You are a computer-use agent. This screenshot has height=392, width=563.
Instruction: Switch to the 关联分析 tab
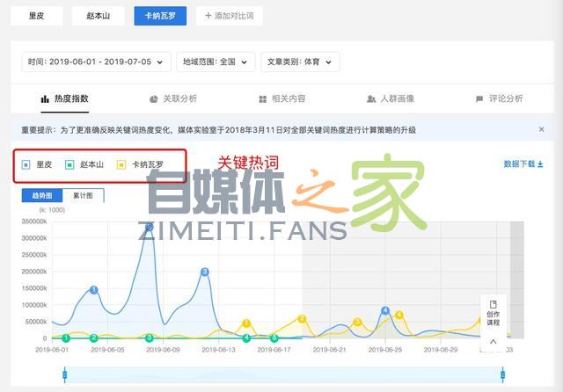point(173,99)
